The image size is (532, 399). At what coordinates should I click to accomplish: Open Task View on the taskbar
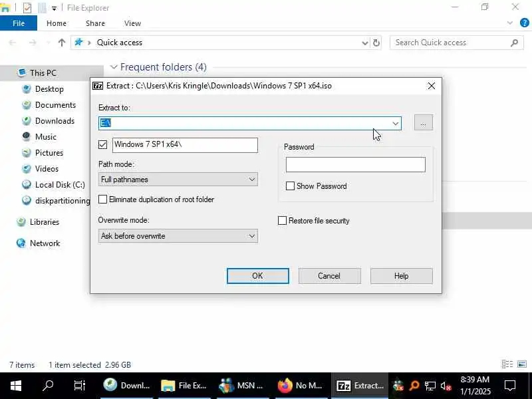coord(79,386)
